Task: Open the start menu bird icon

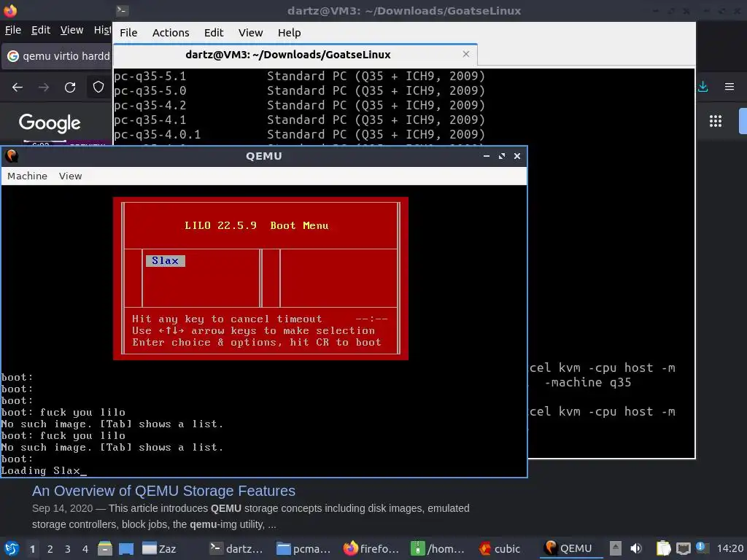Action: pyautogui.click(x=12, y=548)
